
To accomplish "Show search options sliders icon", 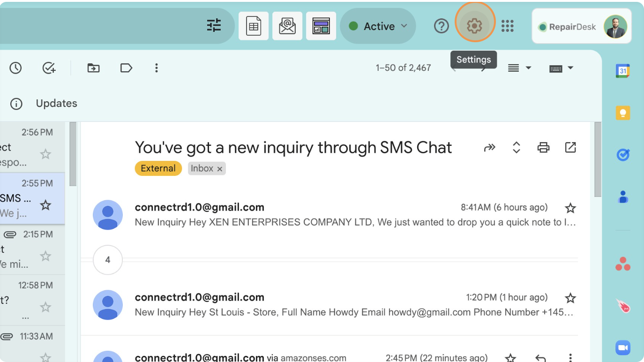I will [x=214, y=25].
